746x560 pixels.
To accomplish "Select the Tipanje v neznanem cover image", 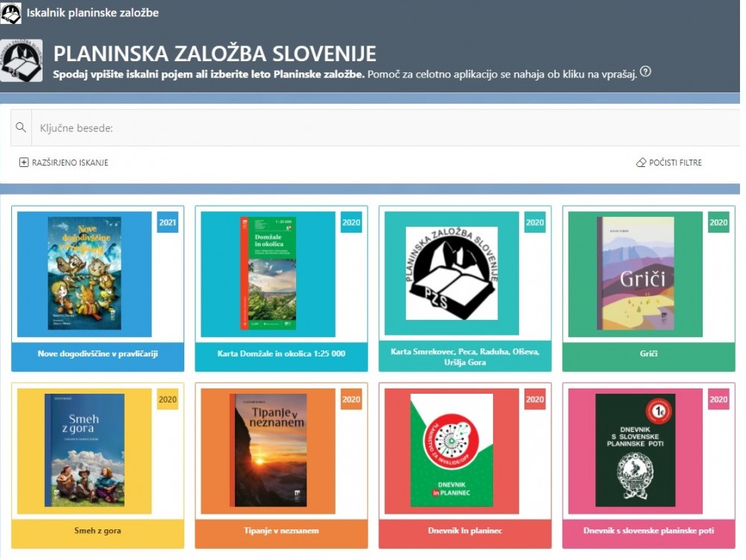I will 268,451.
